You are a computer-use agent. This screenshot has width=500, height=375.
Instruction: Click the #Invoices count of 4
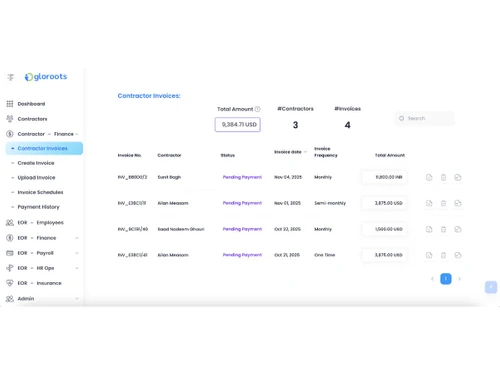[x=347, y=125]
